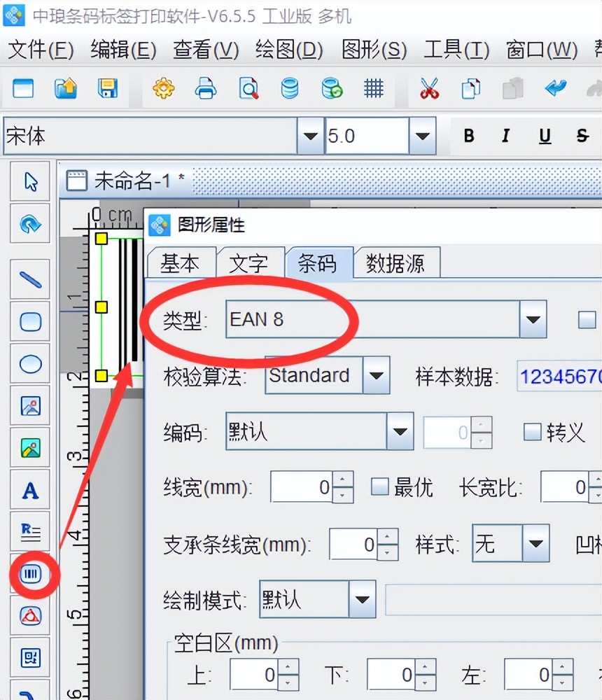Screen dimensions: 602x700
Task: Open the print preview tool
Action: click(x=248, y=89)
